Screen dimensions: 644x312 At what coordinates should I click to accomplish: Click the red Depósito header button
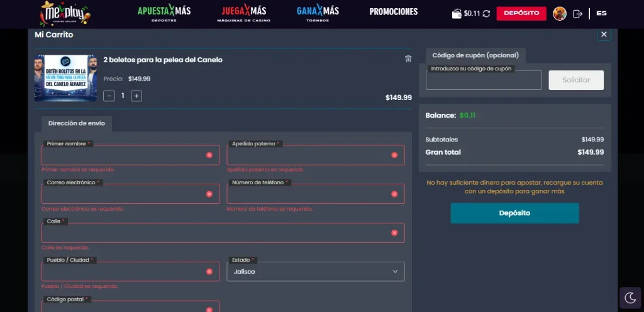[x=521, y=13]
